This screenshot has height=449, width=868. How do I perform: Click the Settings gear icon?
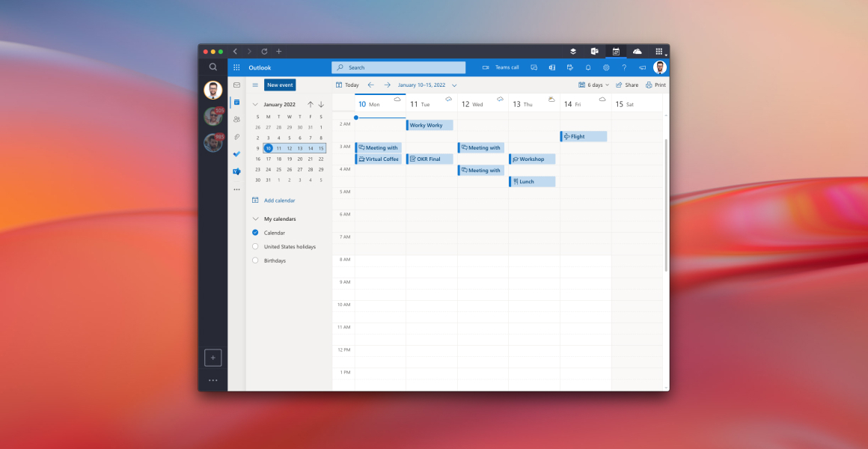point(606,67)
